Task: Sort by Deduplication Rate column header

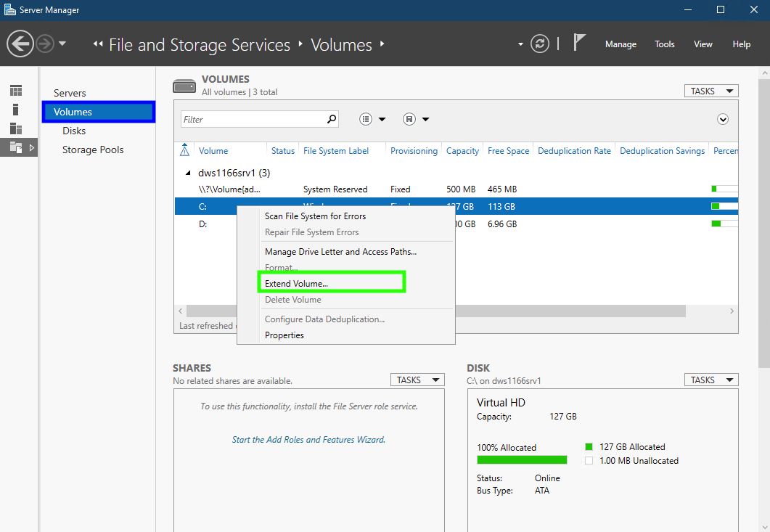Action: [x=574, y=151]
